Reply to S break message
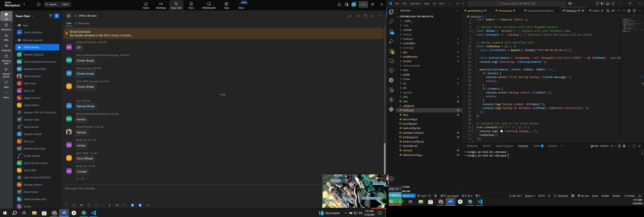The height and width of the screenshot is (217, 644). 77,179
